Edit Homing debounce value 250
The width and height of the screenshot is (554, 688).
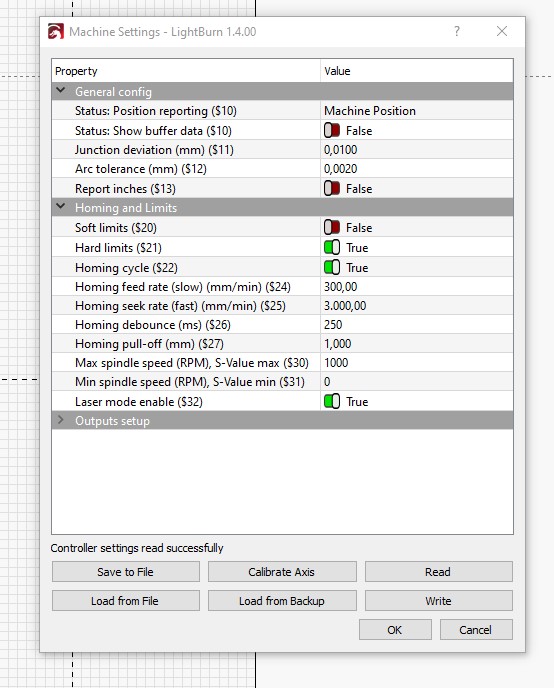(x=333, y=325)
